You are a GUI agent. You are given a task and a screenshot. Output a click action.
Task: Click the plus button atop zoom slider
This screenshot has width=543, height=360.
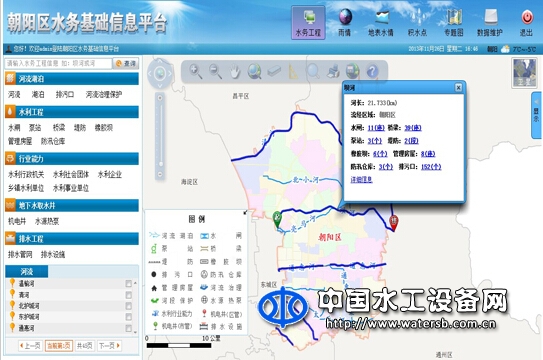point(160,98)
